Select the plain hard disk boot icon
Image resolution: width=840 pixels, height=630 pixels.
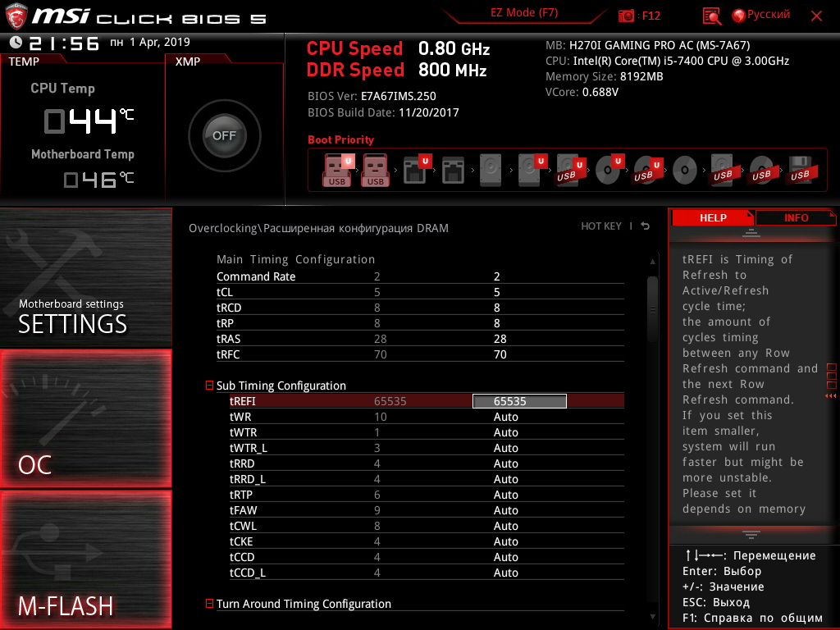(491, 171)
